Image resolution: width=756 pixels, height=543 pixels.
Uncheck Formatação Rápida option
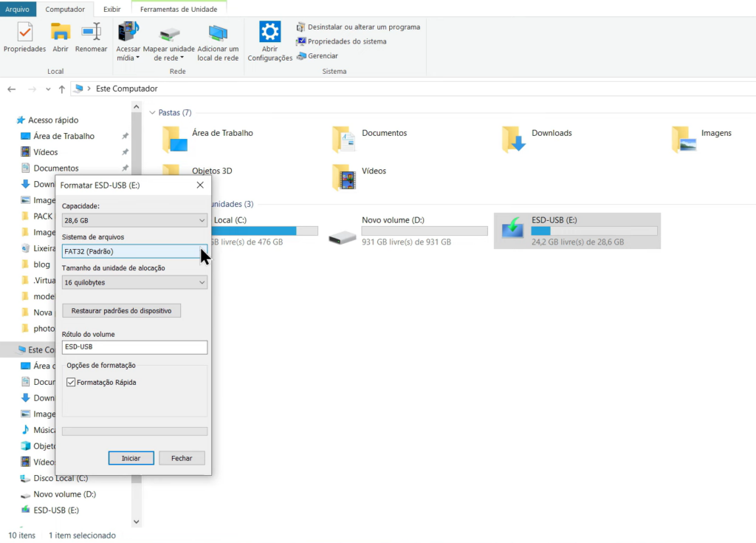[x=70, y=382]
